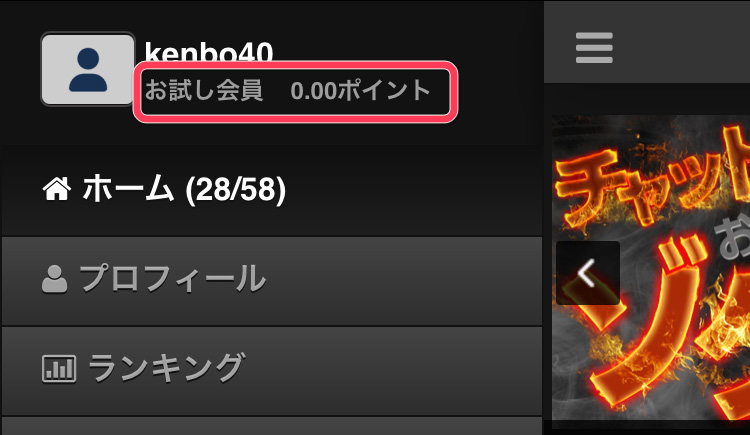
Task: Click the partially visible menu row below ランキング
Action: (272, 426)
